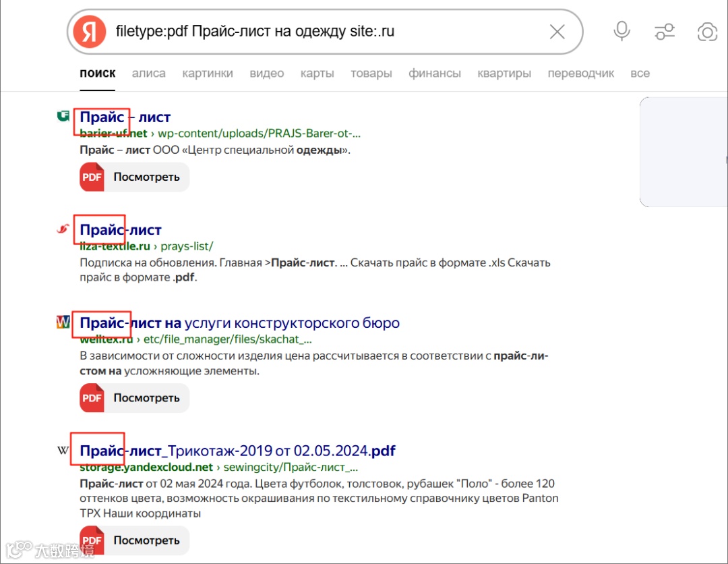This screenshot has width=728, height=564.
Task: Click the storage.yandexcloud.net W favicon
Action: (x=63, y=450)
